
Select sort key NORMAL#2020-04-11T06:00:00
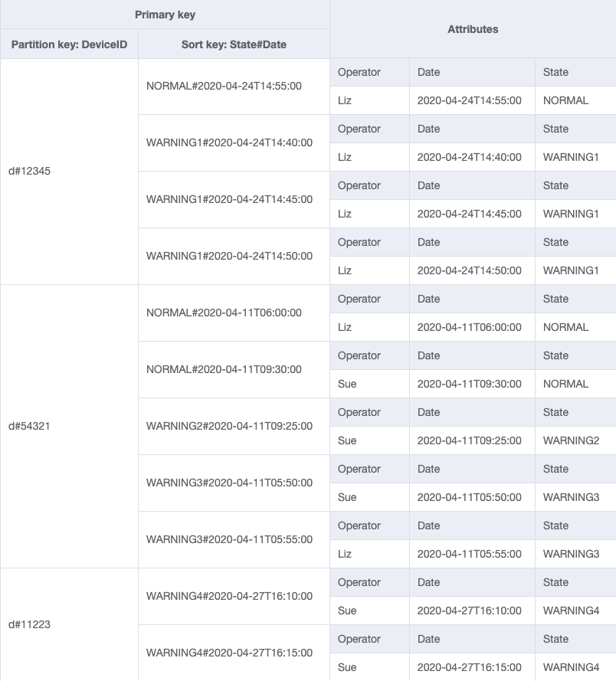(x=224, y=313)
